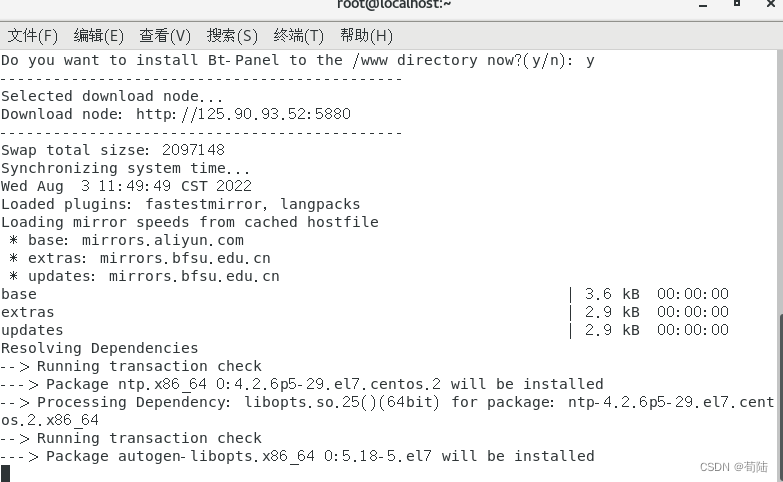783x482 pixels.
Task: Click the install Bt-Panel prompt line
Action: pyautogui.click(x=298, y=60)
